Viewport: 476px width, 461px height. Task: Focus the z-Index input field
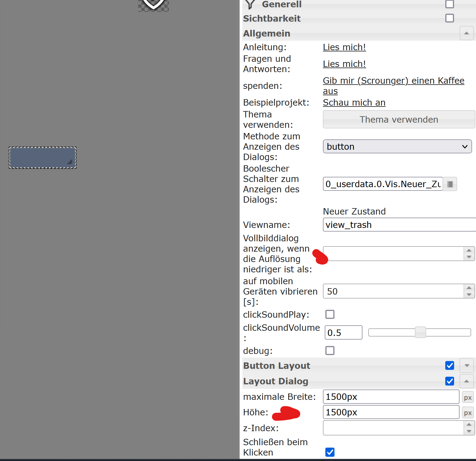click(393, 428)
